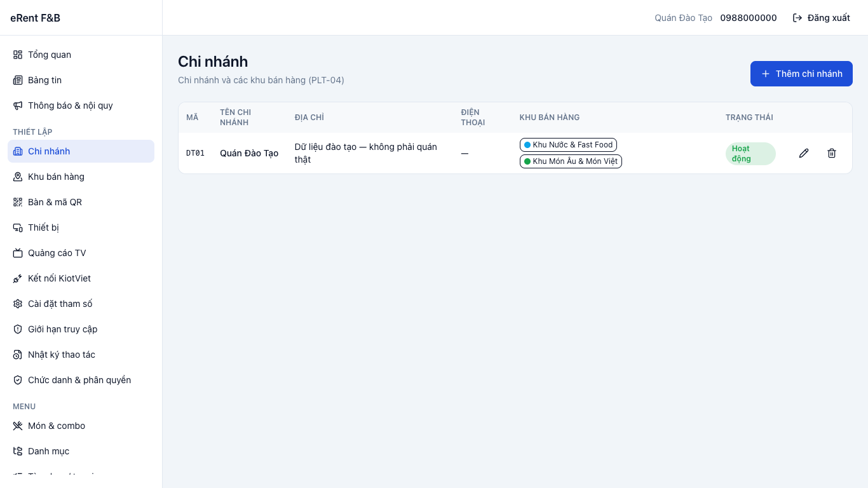Click the Quảng cáo TV icon
868x488 pixels.
pyautogui.click(x=18, y=253)
